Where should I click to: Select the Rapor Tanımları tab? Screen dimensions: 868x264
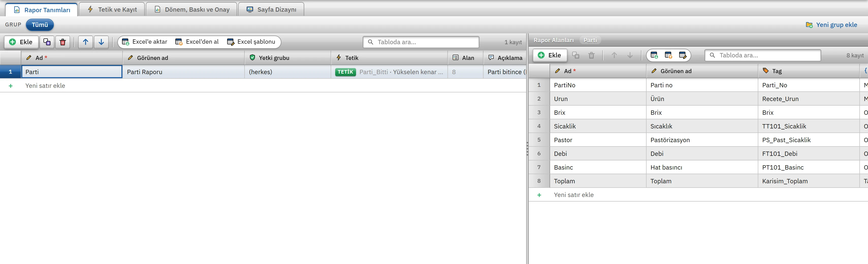click(42, 10)
